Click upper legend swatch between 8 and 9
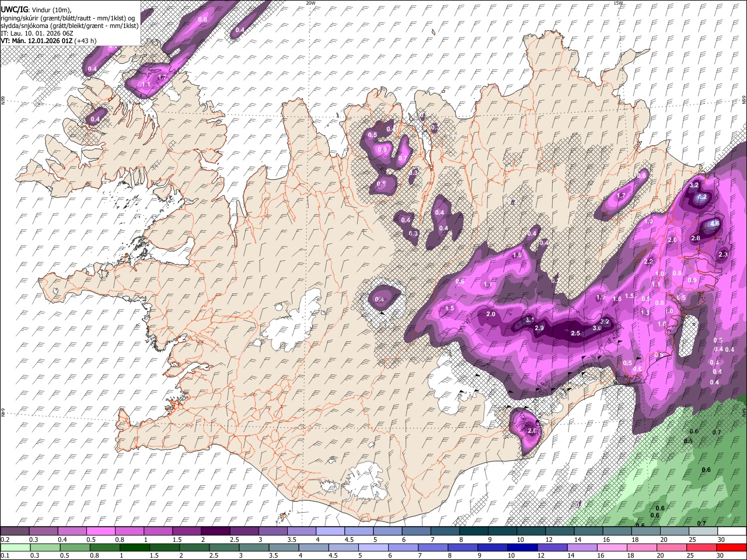 [474, 531]
